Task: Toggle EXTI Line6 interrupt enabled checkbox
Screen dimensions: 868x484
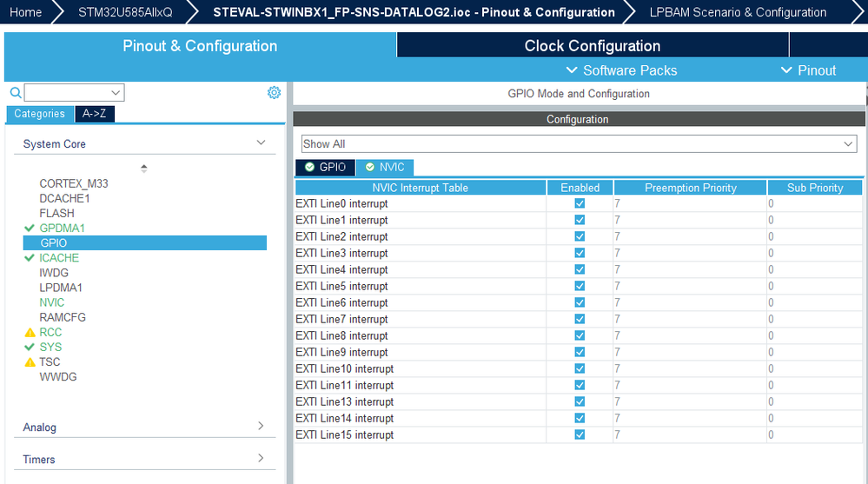Action: click(x=580, y=302)
